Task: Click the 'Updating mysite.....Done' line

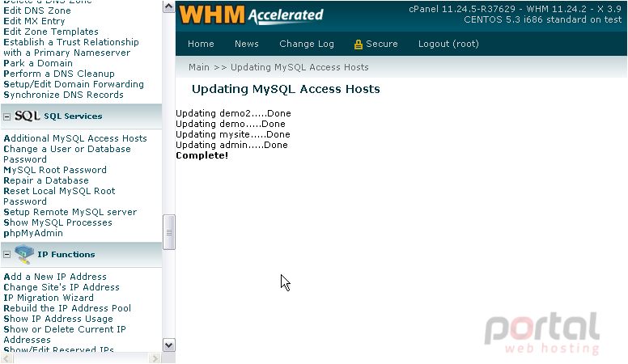Action: (233, 134)
